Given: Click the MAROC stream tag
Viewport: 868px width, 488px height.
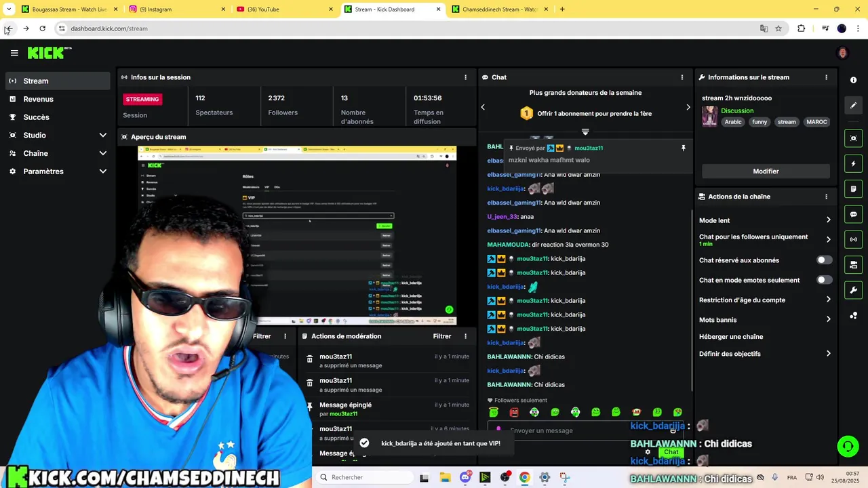Looking at the screenshot, I should (x=816, y=122).
